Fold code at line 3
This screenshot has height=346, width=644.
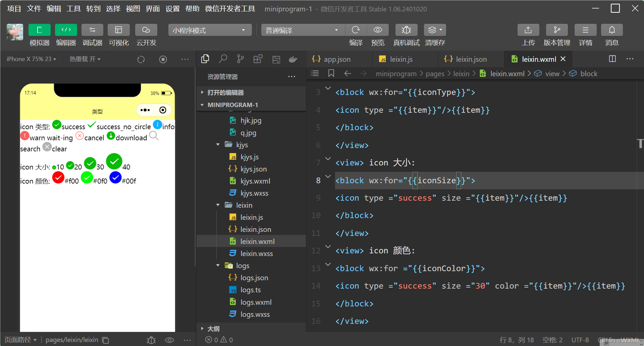328,88
